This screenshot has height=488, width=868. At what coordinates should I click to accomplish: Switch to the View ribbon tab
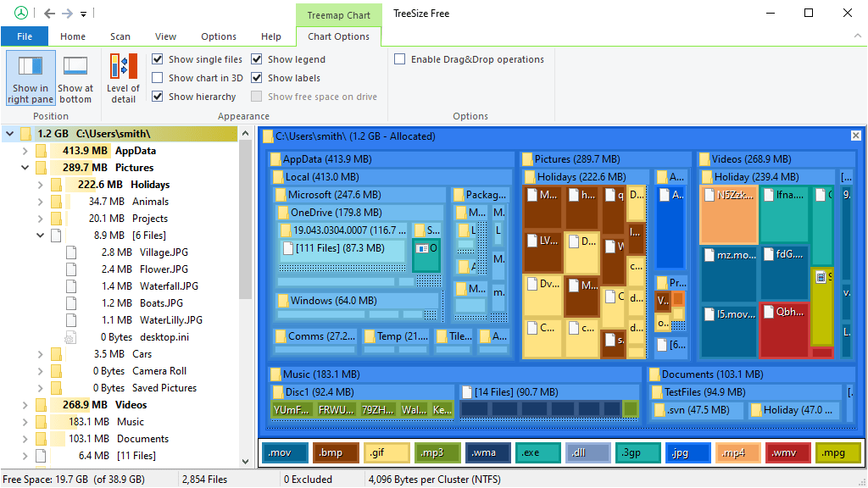pyautogui.click(x=165, y=36)
